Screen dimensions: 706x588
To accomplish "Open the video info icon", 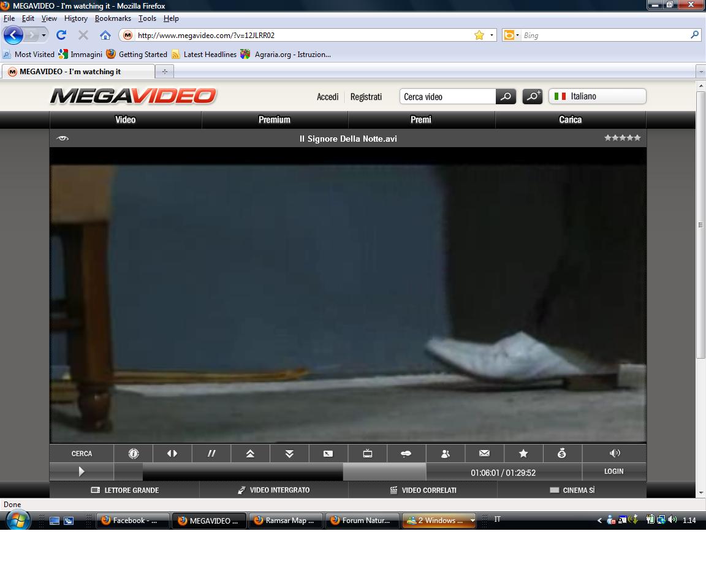I will coord(134,454).
